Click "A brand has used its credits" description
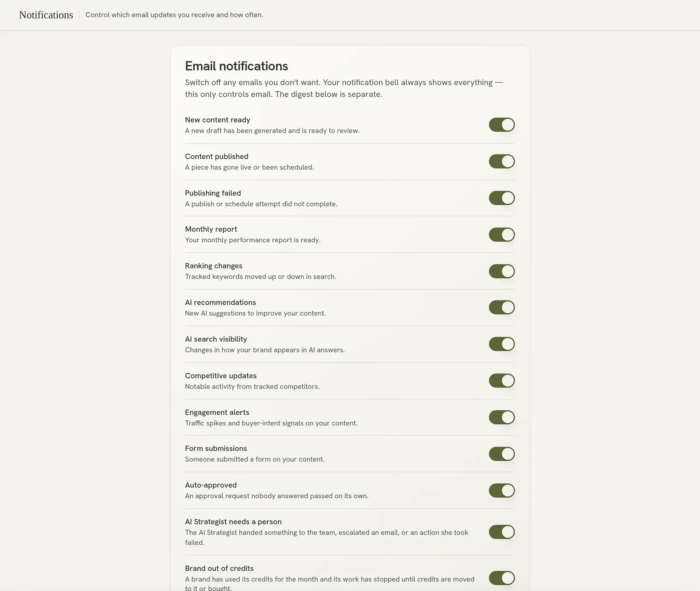 330,584
